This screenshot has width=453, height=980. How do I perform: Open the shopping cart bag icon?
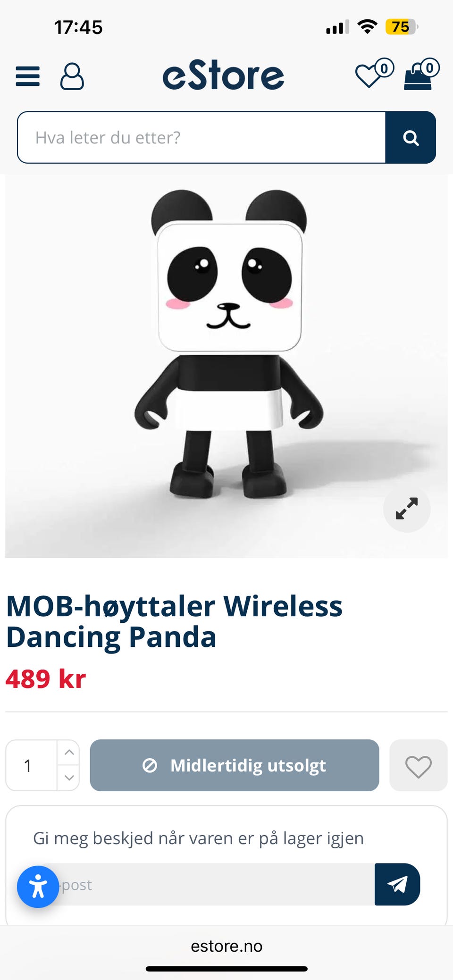coord(421,74)
